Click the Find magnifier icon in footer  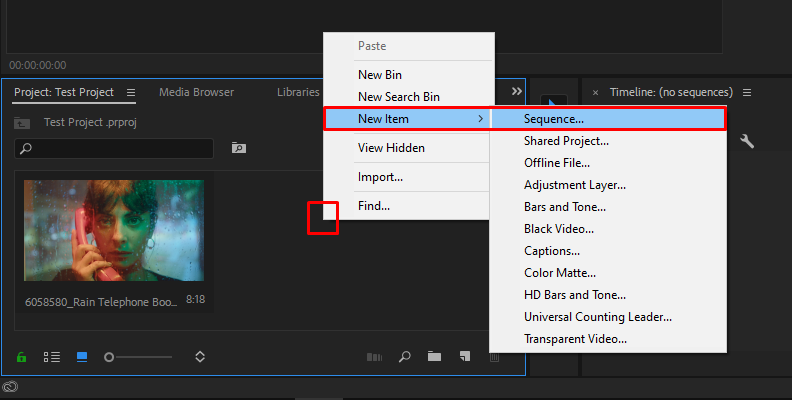[405, 357]
